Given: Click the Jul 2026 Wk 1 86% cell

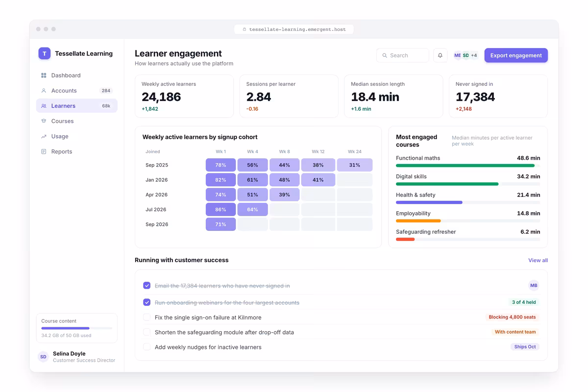Looking at the screenshot, I should coord(220,209).
